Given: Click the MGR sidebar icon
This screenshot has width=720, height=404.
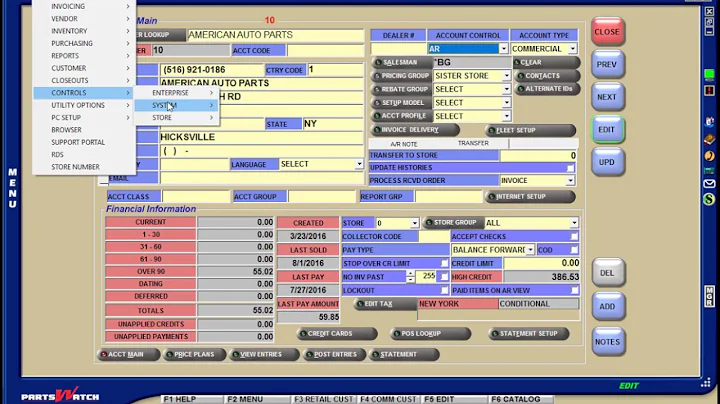Looking at the screenshot, I should point(709,296).
